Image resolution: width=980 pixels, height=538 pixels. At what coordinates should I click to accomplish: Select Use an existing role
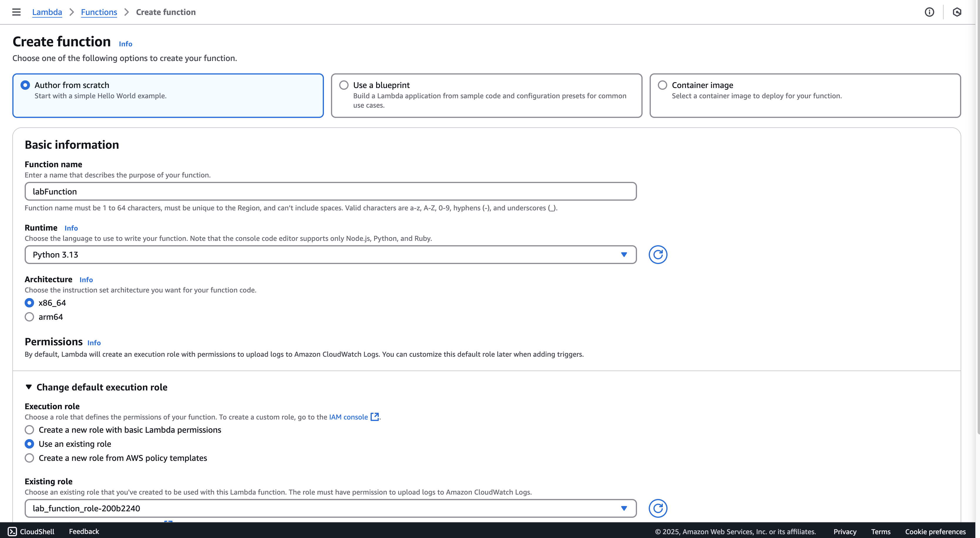[29, 444]
